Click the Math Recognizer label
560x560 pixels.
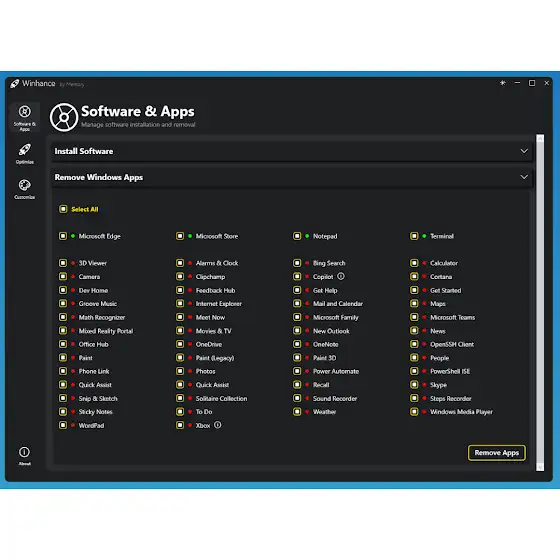[102, 318]
